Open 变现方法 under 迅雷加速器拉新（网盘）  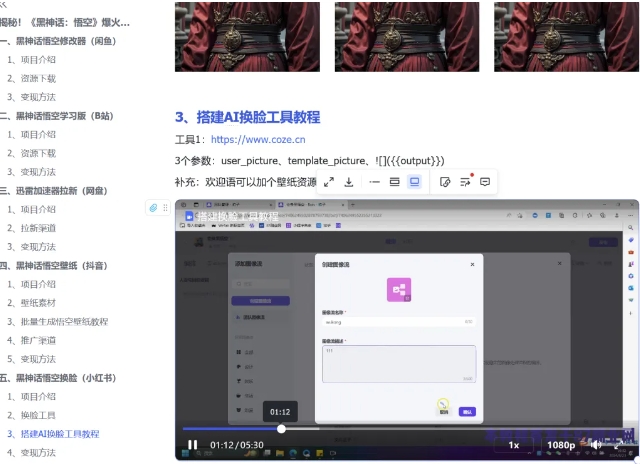pos(31,247)
